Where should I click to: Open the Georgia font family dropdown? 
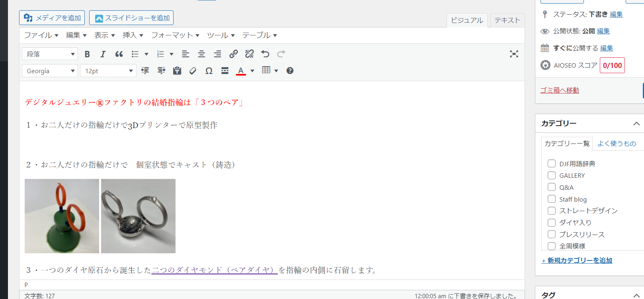50,71
